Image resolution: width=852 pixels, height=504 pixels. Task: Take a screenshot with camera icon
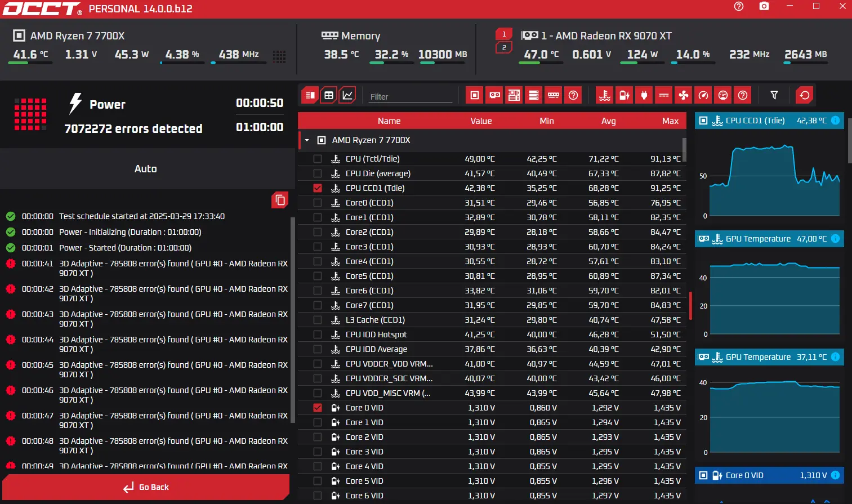click(x=764, y=6)
